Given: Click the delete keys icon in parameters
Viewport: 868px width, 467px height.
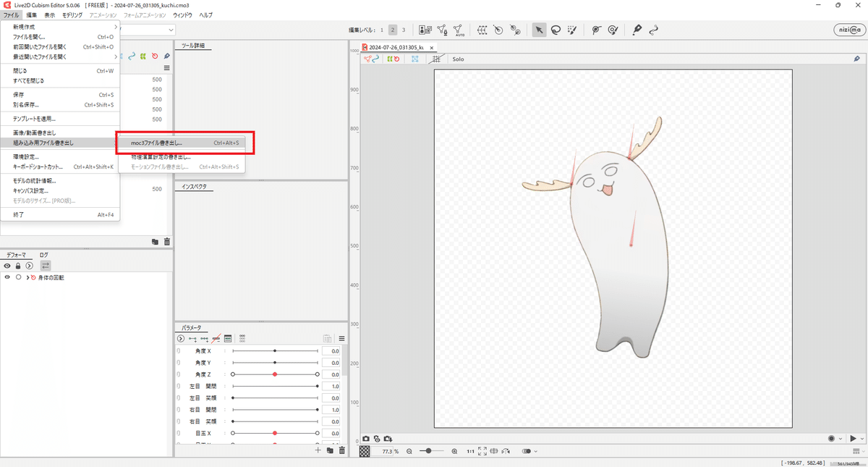Looking at the screenshot, I should (216, 338).
